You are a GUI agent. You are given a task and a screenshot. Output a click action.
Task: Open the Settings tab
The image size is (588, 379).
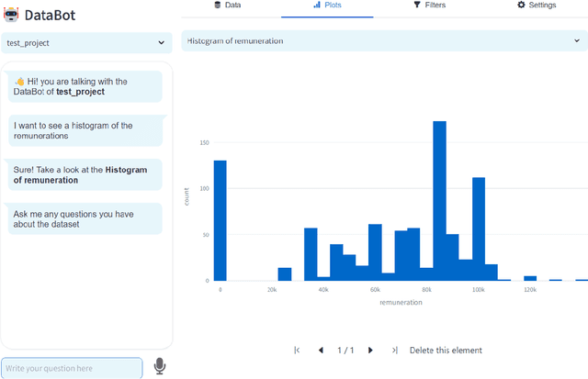[x=536, y=6]
